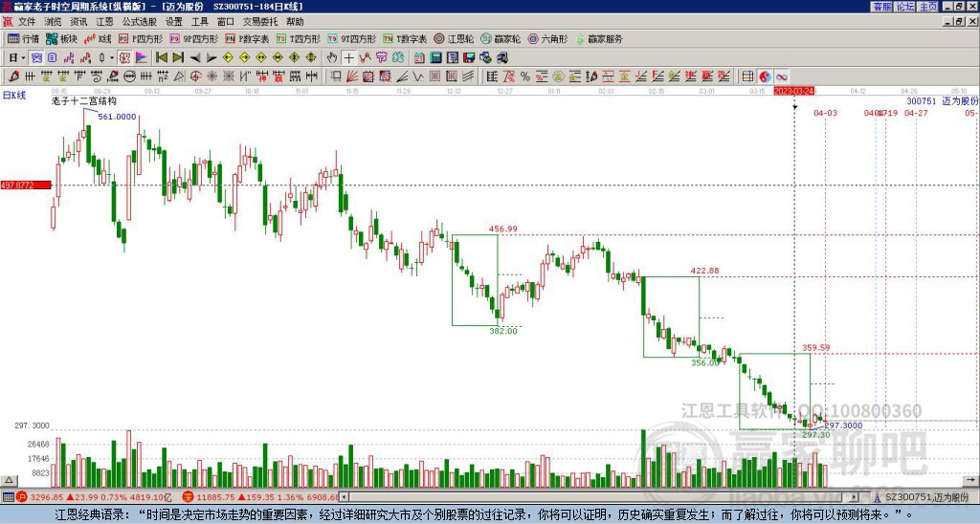Open the 行情 quotes view
The image size is (980, 524).
[x=23, y=38]
